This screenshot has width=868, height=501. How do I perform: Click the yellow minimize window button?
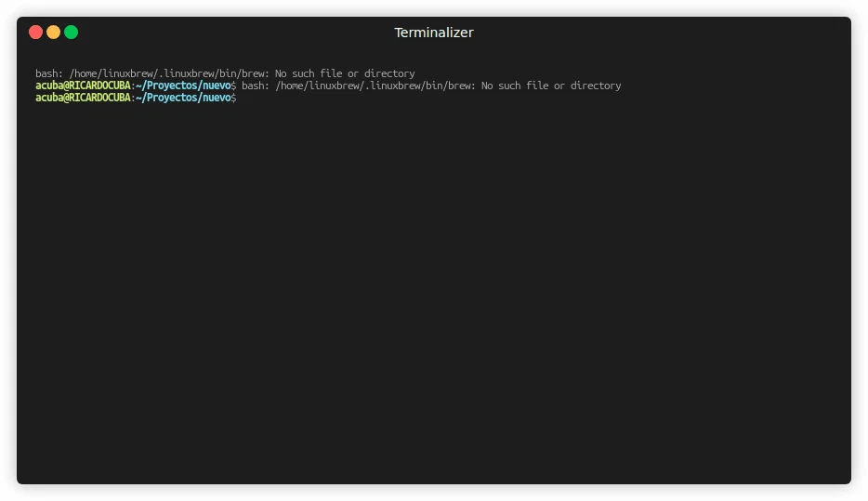point(53,33)
